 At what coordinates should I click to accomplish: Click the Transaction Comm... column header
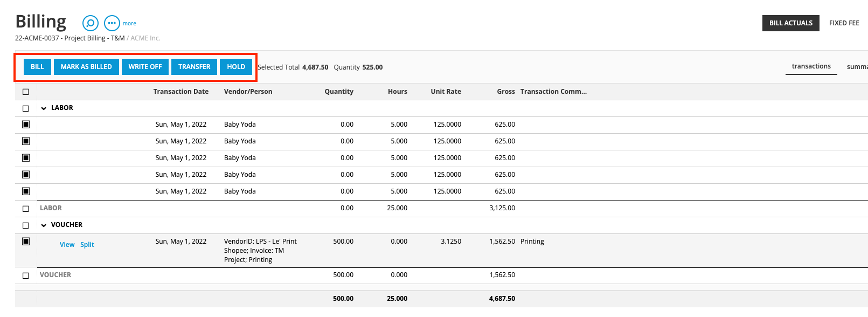click(x=554, y=92)
